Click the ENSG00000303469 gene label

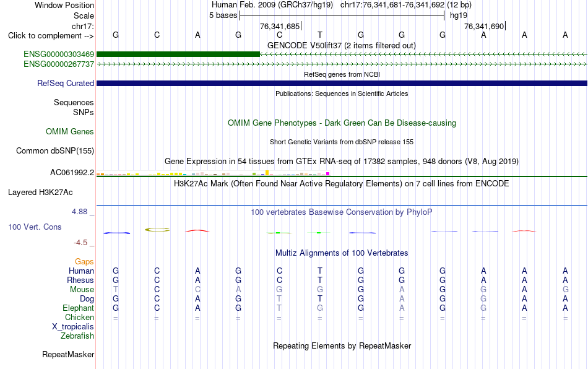pos(59,54)
